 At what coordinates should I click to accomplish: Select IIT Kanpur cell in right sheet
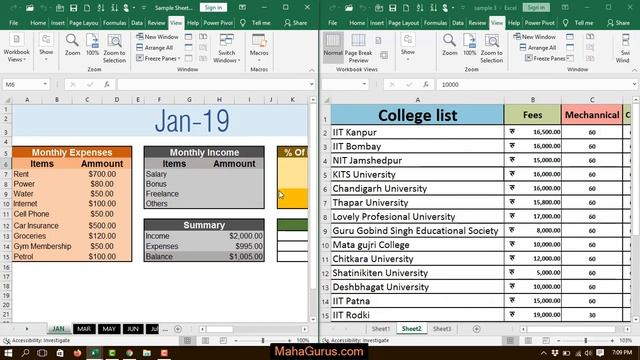pyautogui.click(x=417, y=132)
